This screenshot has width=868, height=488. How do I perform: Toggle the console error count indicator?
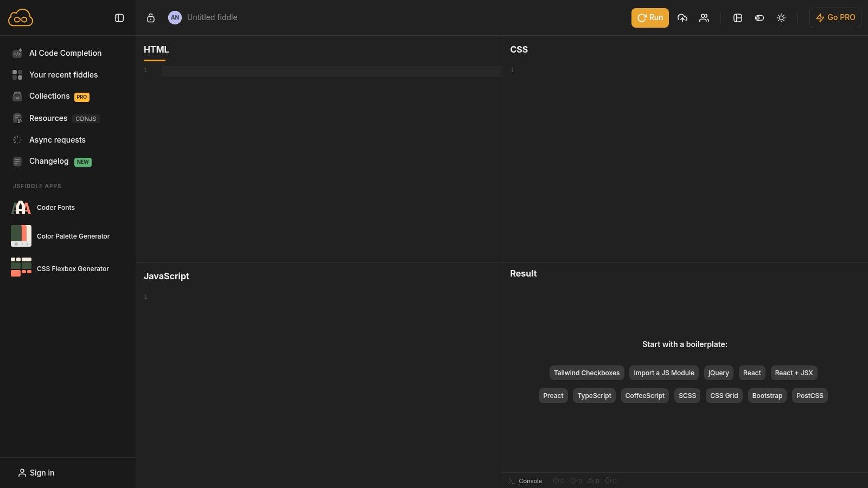click(x=559, y=480)
